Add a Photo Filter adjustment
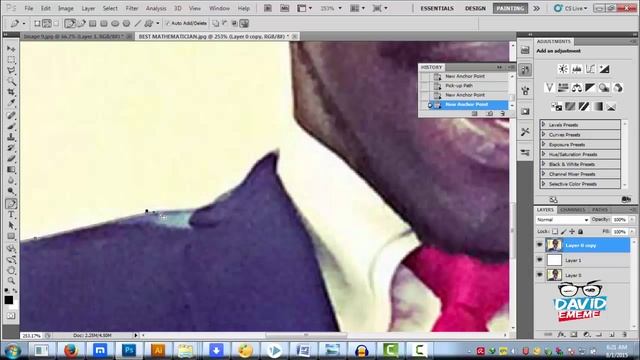This screenshot has height=360, width=640. (604, 87)
